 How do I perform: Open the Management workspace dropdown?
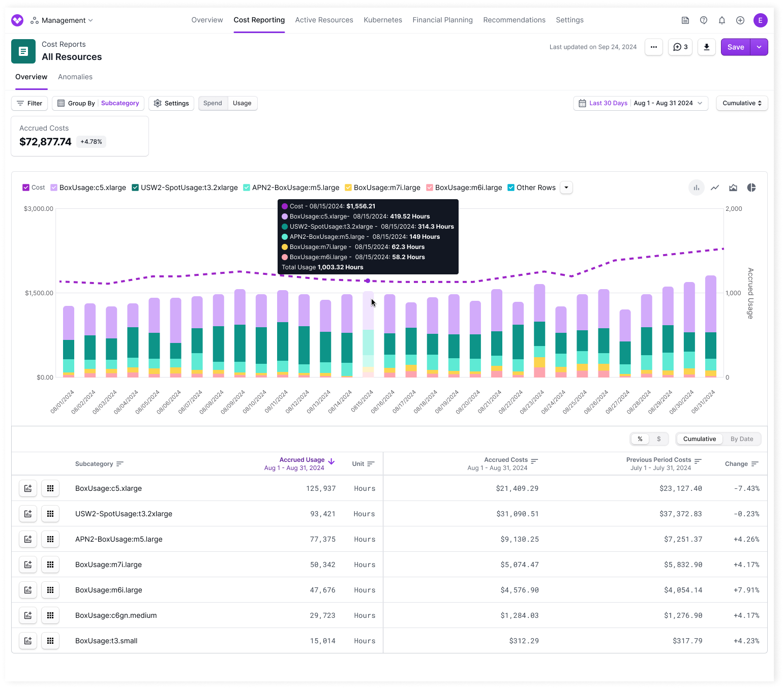click(x=62, y=20)
